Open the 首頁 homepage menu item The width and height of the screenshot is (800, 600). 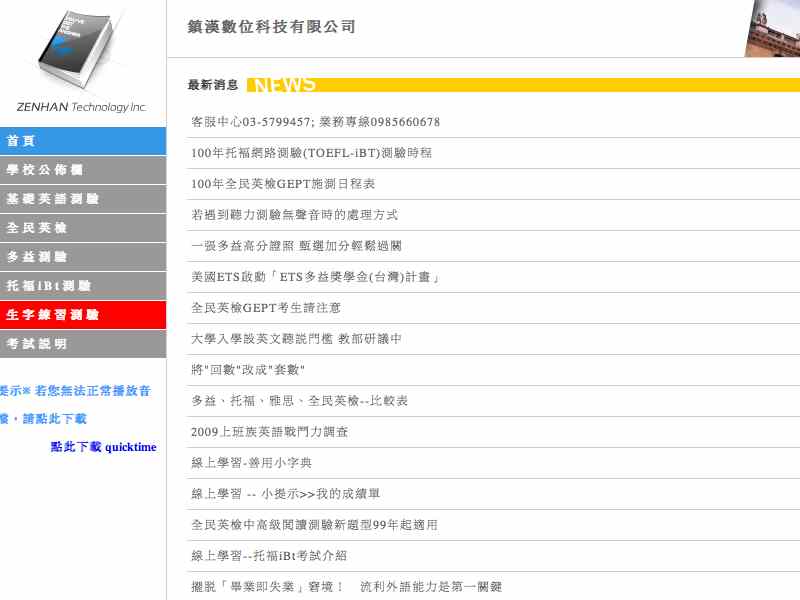point(80,141)
